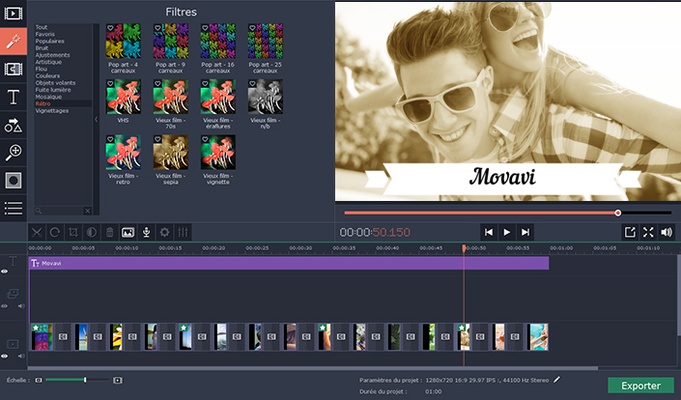Click the timeline horizontal scrollbar
Image resolution: width=681 pixels, height=400 pixels.
coord(313,368)
